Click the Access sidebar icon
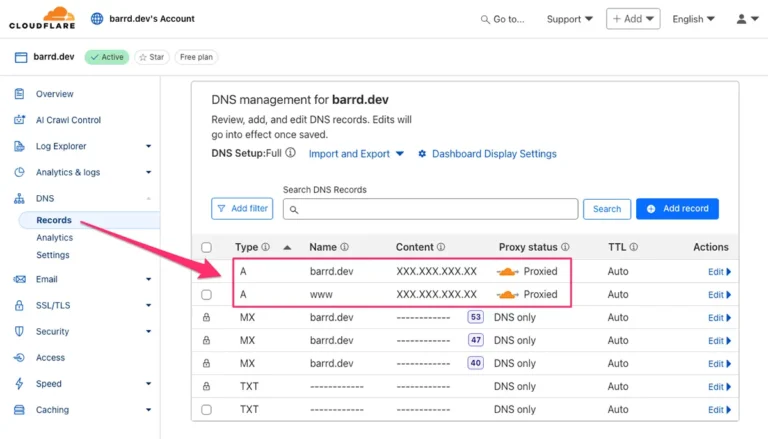768x439 pixels. (x=19, y=358)
